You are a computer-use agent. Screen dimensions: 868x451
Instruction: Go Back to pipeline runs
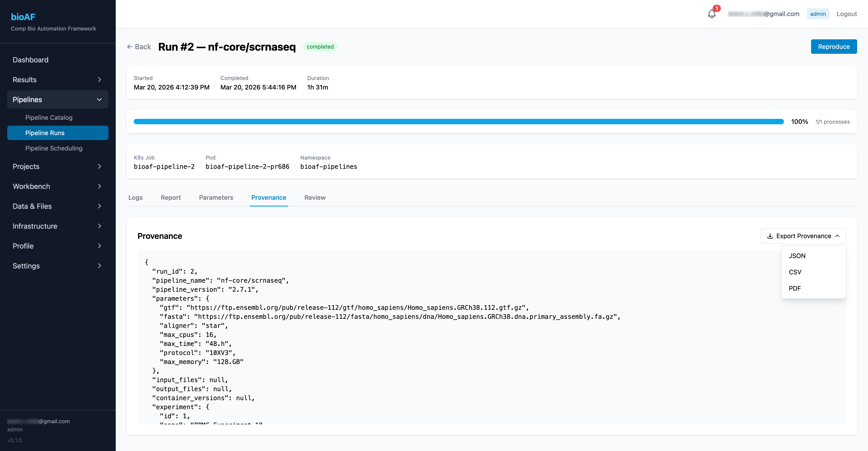pyautogui.click(x=139, y=47)
